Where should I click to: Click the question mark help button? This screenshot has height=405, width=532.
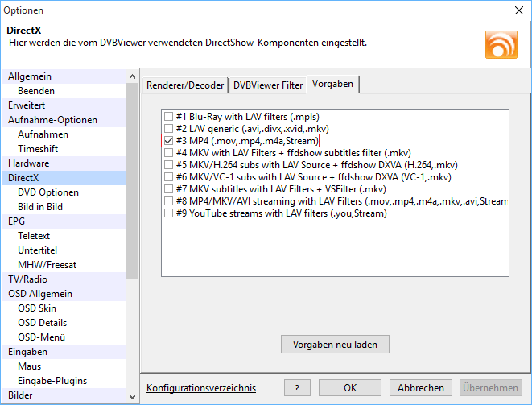[297, 387]
